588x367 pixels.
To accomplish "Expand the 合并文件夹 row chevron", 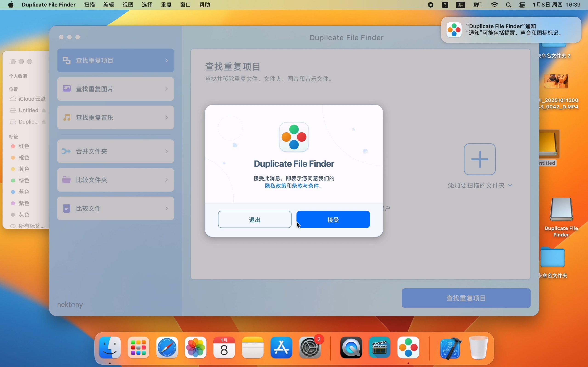I will [167, 151].
